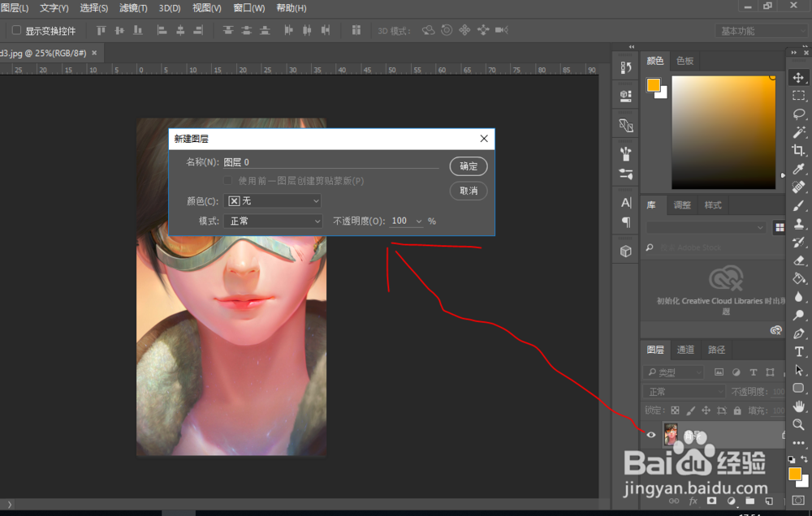The width and height of the screenshot is (812, 516).
Task: Select the Brush tool
Action: [x=798, y=205]
